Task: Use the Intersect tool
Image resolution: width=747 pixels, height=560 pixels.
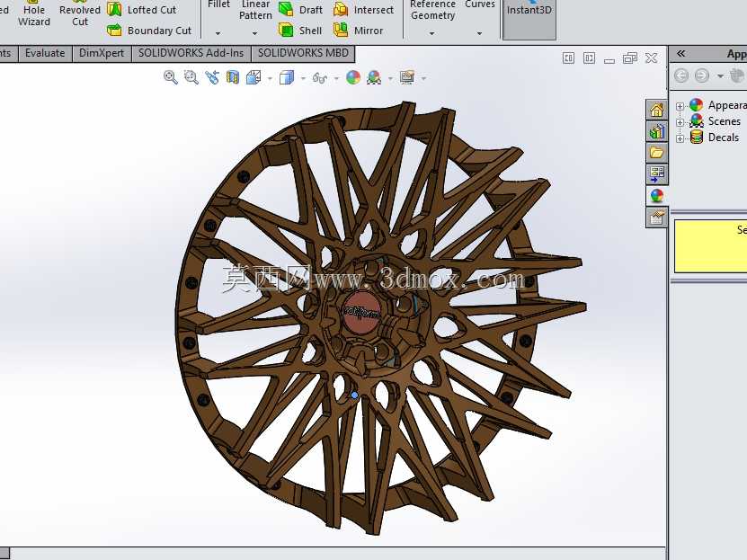Action: (363, 10)
